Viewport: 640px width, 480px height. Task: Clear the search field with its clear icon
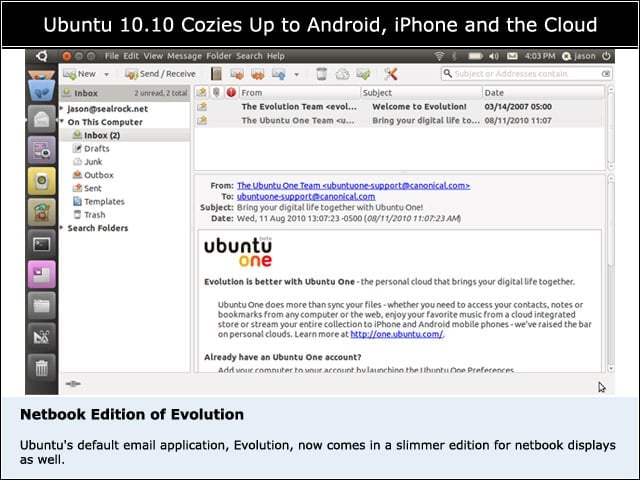tap(606, 74)
